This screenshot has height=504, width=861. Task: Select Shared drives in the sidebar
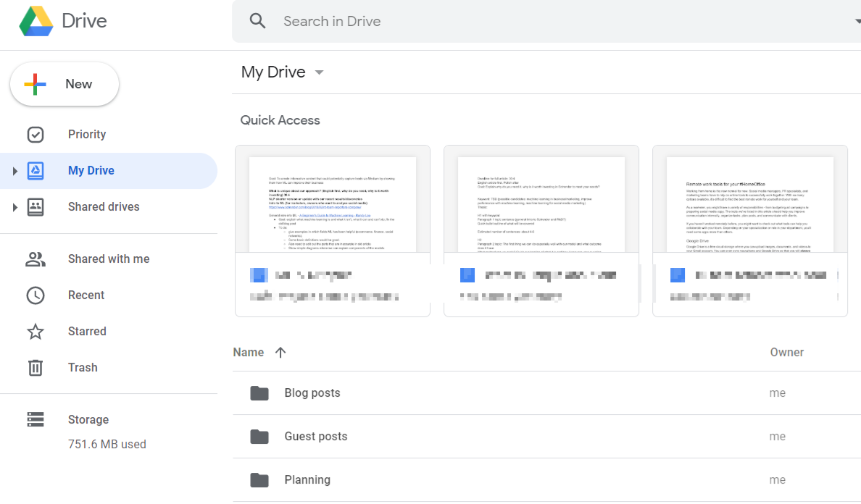104,207
